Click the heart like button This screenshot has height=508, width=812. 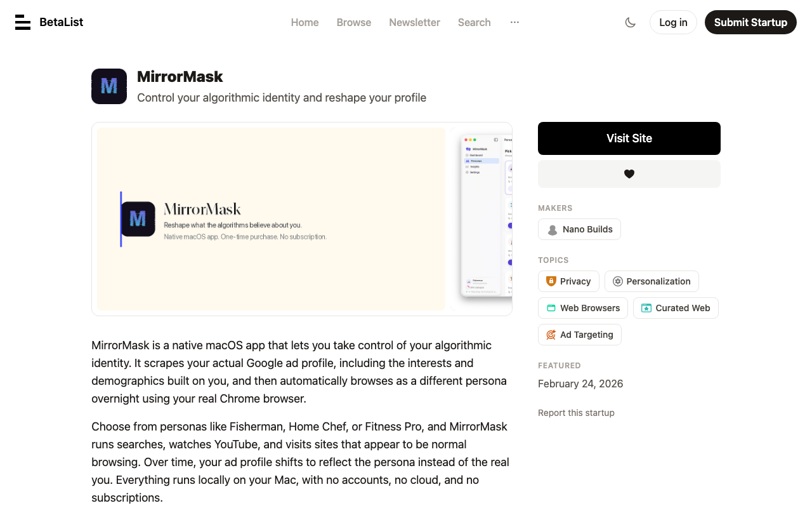tap(629, 174)
